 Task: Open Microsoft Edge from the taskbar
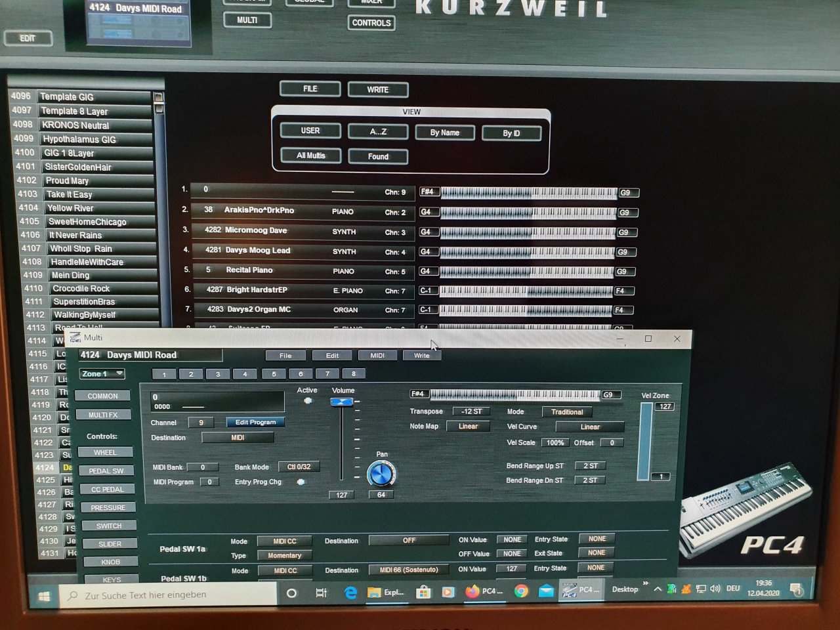pos(350,593)
